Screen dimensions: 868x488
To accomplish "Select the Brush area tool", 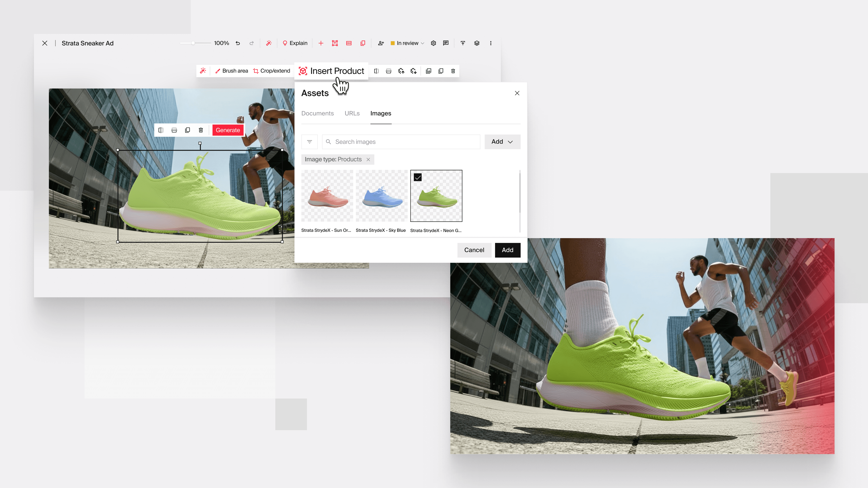I will tap(231, 71).
